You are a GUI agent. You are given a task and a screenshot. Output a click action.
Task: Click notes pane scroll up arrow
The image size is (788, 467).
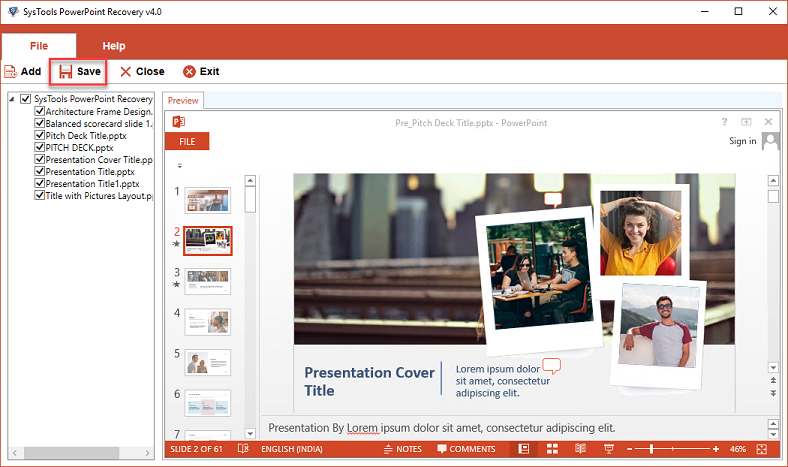pyautogui.click(x=773, y=424)
